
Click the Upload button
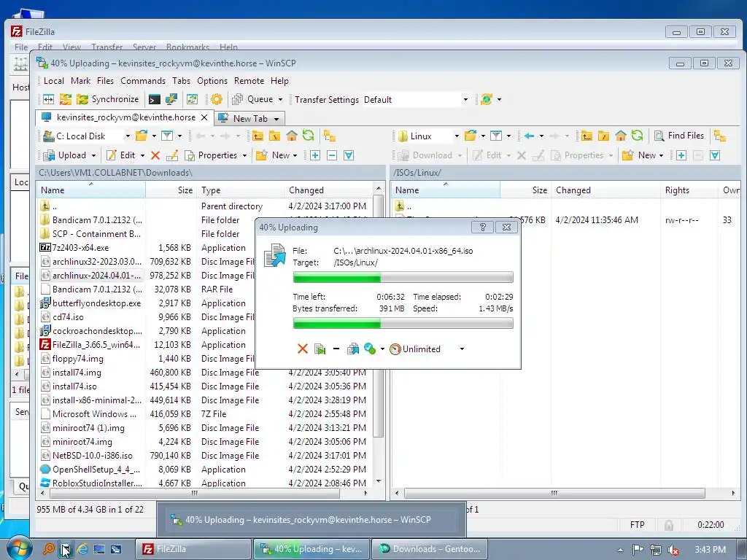tap(65, 155)
